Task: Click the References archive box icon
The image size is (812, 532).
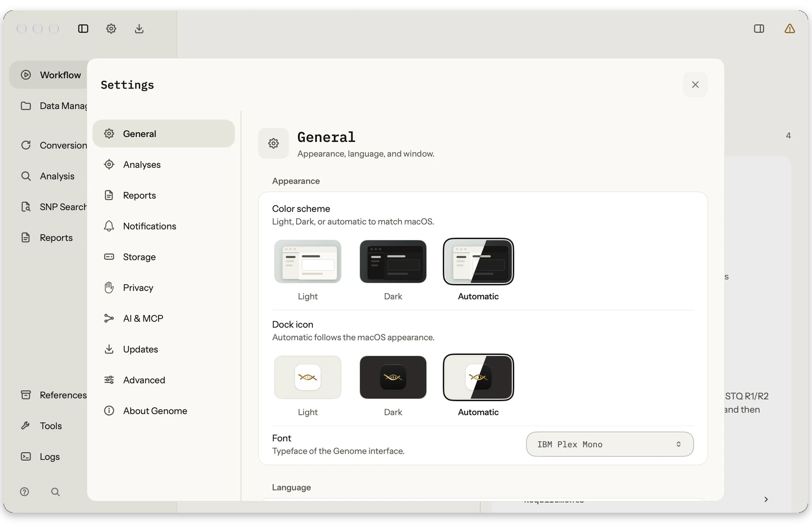Action: [x=26, y=394]
